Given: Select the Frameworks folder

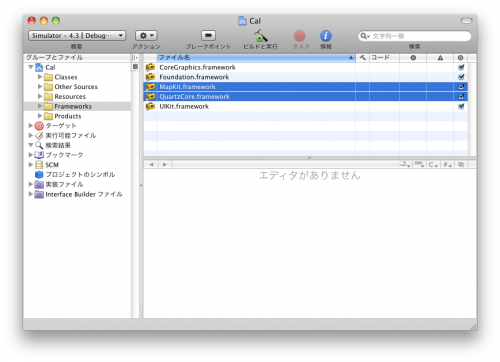Looking at the screenshot, I should pyautogui.click(x=49, y=106).
